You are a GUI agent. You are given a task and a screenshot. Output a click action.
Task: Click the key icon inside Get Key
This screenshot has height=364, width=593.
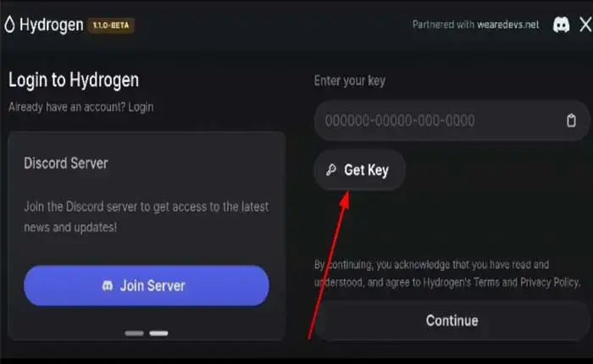(x=331, y=170)
